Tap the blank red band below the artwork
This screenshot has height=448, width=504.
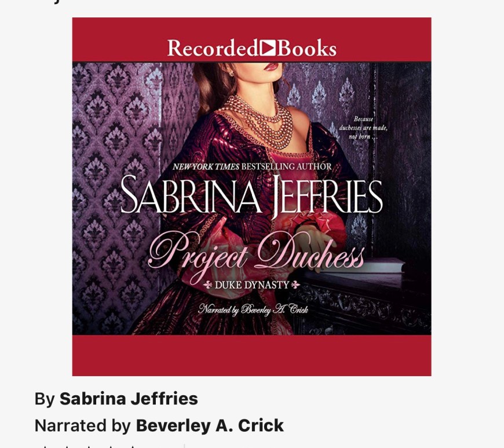click(x=251, y=355)
